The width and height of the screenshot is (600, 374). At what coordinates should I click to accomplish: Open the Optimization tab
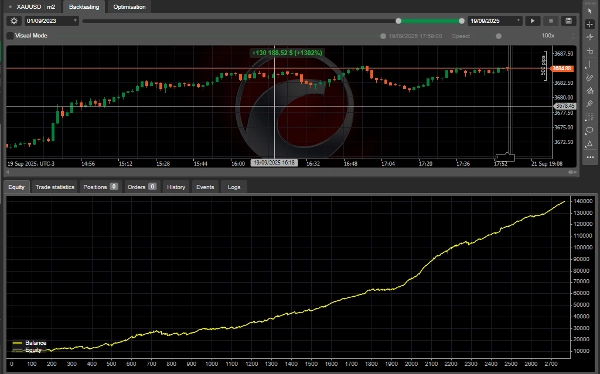click(129, 7)
